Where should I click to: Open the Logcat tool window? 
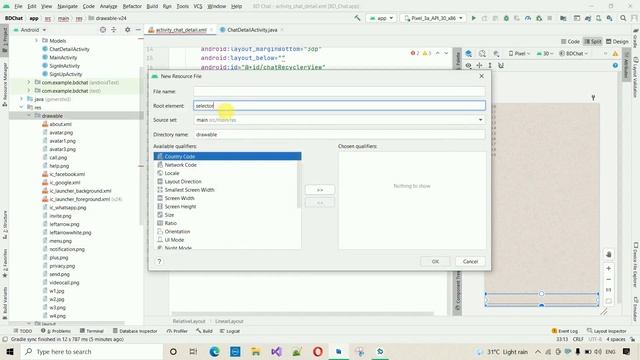coord(229,331)
